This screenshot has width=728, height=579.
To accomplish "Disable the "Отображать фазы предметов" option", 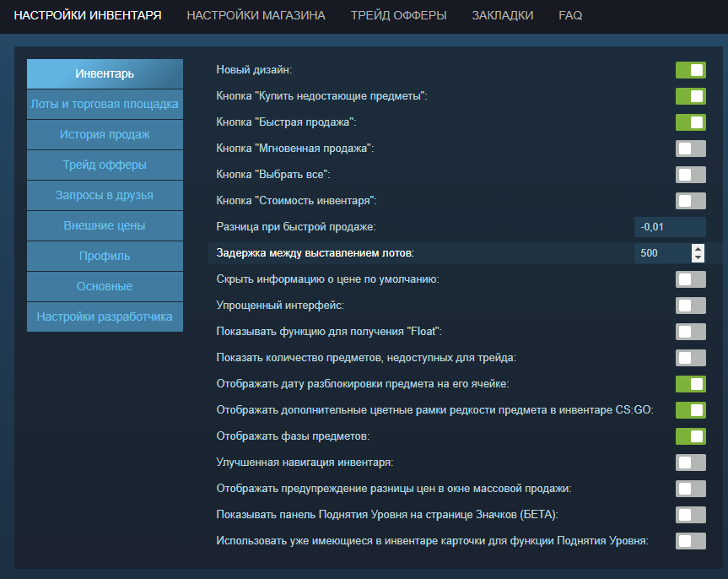I will tap(691, 436).
